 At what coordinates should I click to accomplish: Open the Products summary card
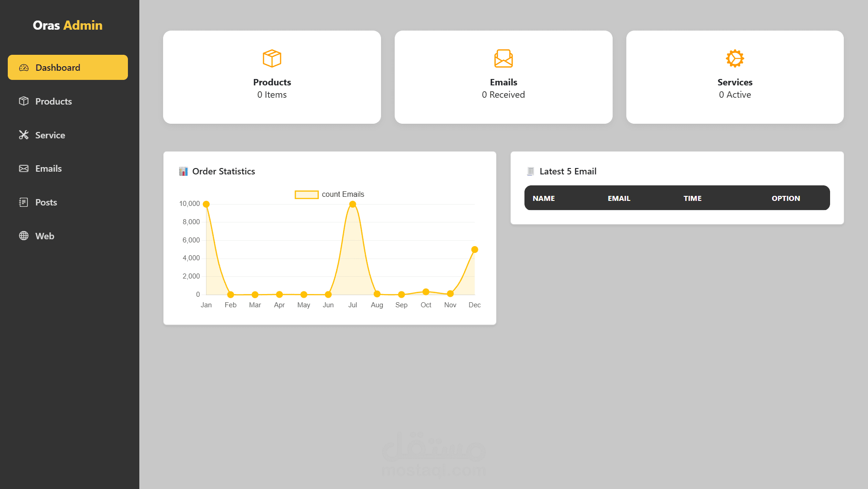click(x=272, y=77)
